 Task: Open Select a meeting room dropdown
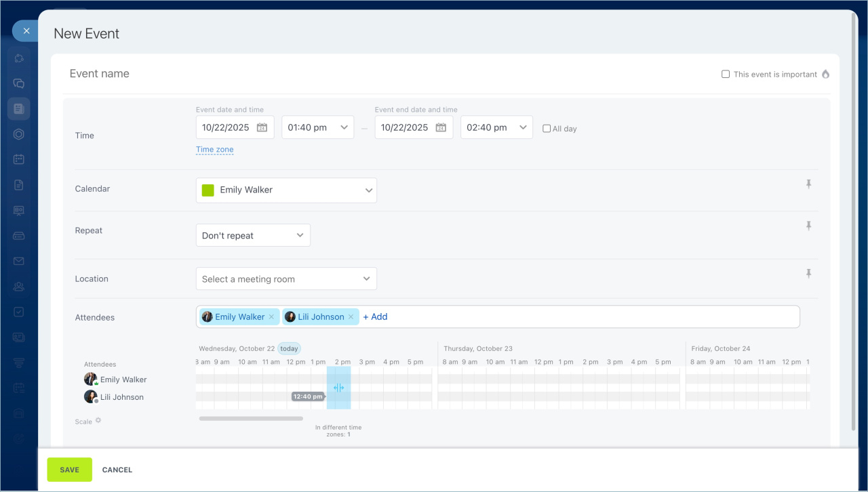285,279
